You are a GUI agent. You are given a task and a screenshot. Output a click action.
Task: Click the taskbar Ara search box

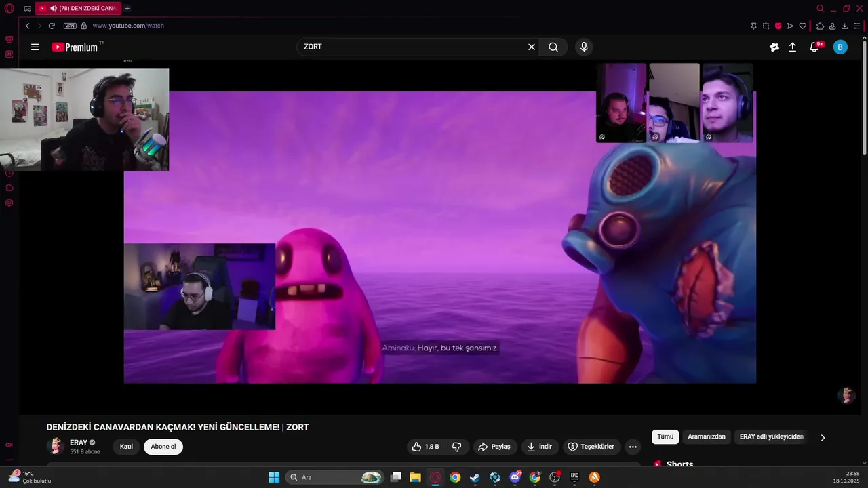tap(336, 477)
